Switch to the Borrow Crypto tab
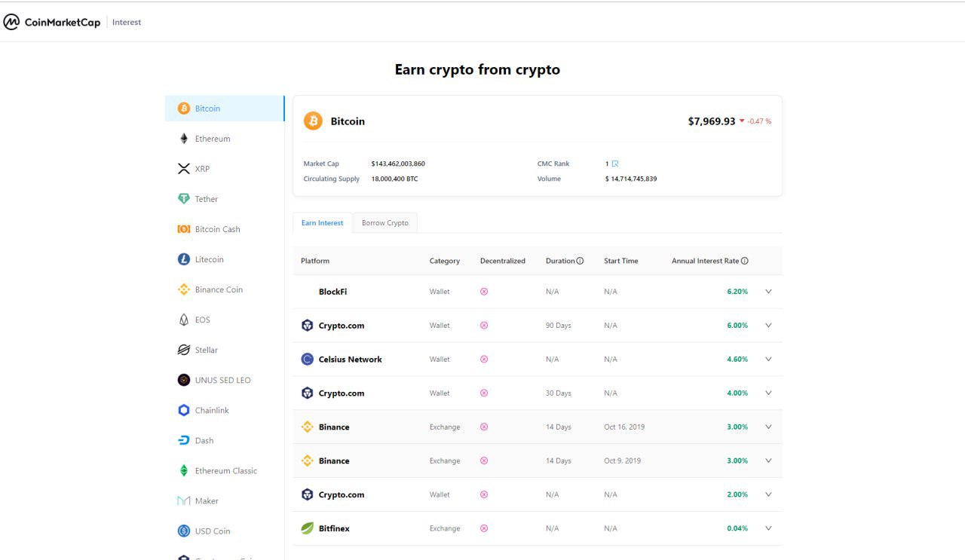This screenshot has width=965, height=560. click(385, 223)
